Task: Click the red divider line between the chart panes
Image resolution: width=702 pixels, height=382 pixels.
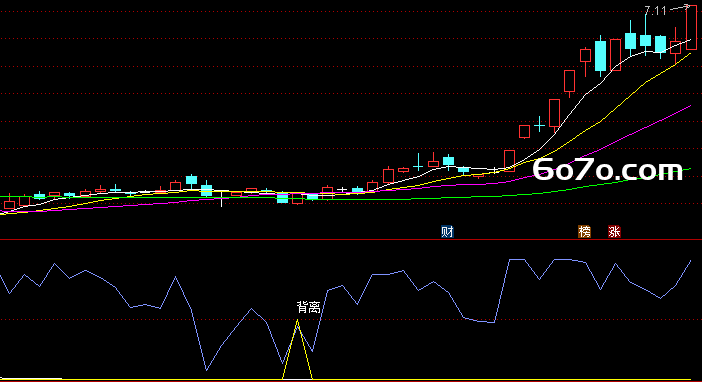Action: click(351, 240)
